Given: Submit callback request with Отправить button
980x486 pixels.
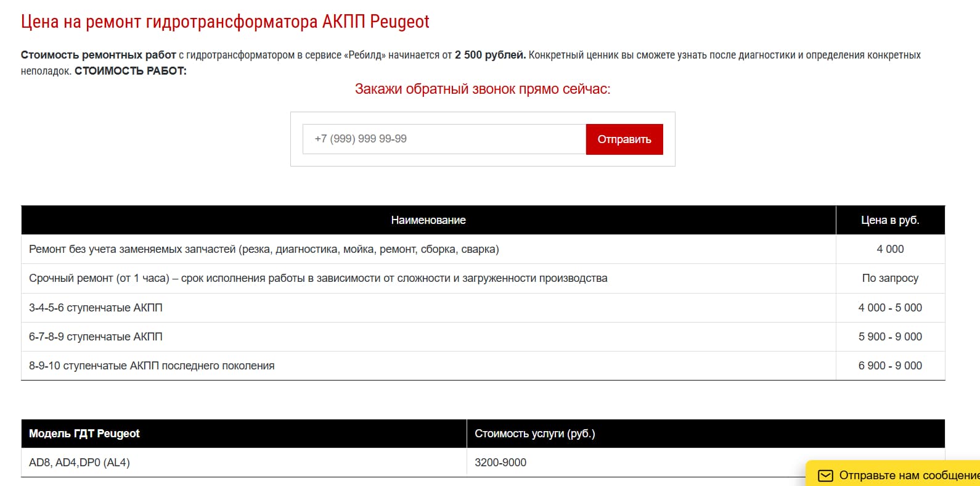Looking at the screenshot, I should point(624,139).
